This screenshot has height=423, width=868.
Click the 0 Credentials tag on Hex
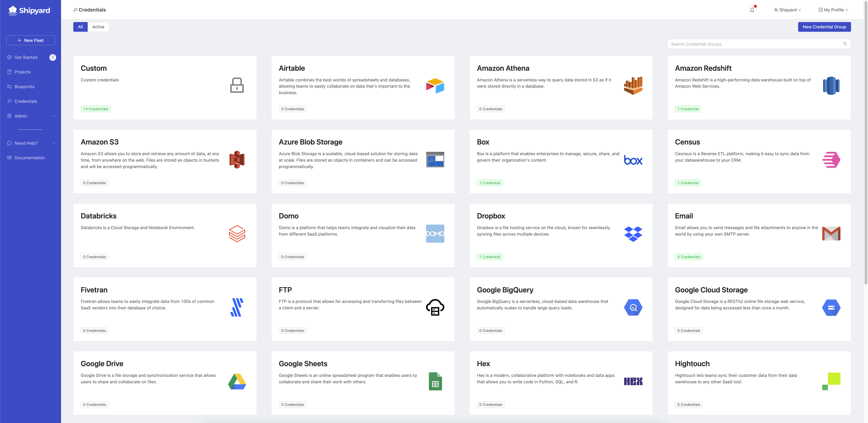pyautogui.click(x=491, y=405)
